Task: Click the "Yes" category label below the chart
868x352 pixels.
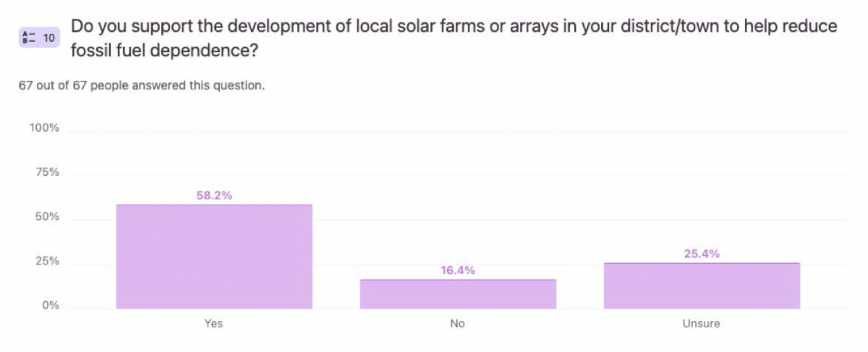Action: click(214, 323)
